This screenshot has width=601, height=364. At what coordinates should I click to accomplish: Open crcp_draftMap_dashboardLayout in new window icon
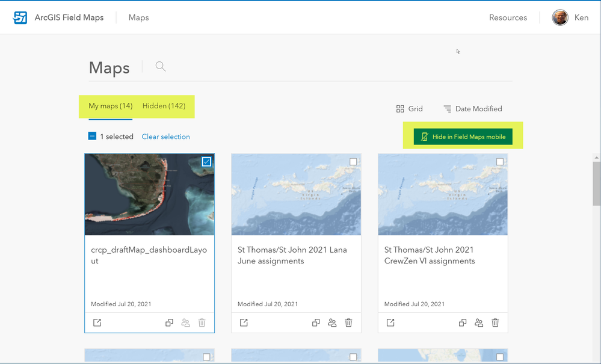(x=97, y=322)
